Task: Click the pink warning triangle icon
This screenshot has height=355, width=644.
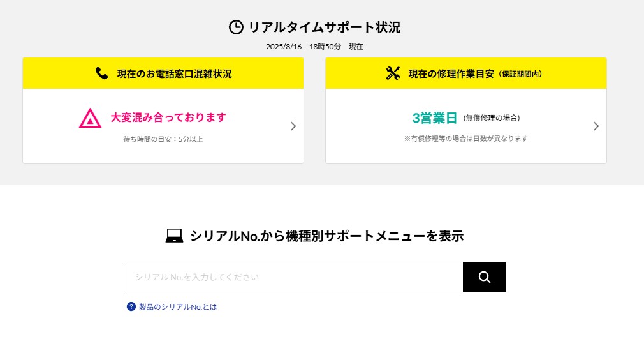Action: (x=91, y=118)
